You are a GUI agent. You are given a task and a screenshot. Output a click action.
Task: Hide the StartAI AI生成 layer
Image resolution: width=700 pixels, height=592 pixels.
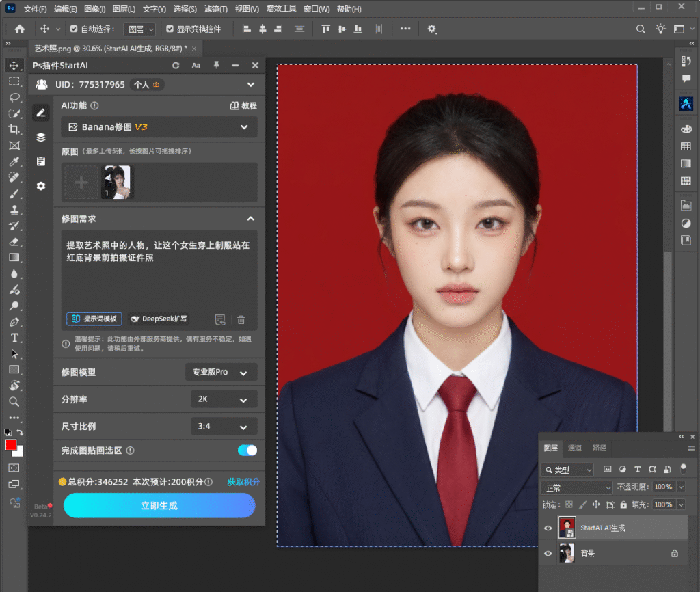coord(548,528)
